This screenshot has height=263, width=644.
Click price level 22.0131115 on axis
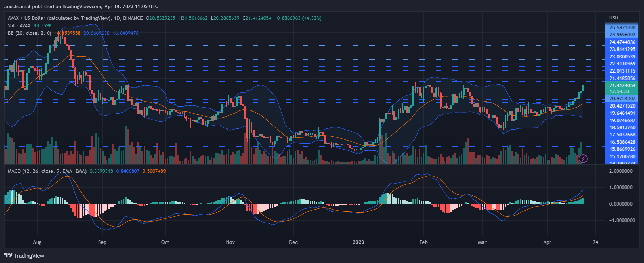pyautogui.click(x=622, y=71)
